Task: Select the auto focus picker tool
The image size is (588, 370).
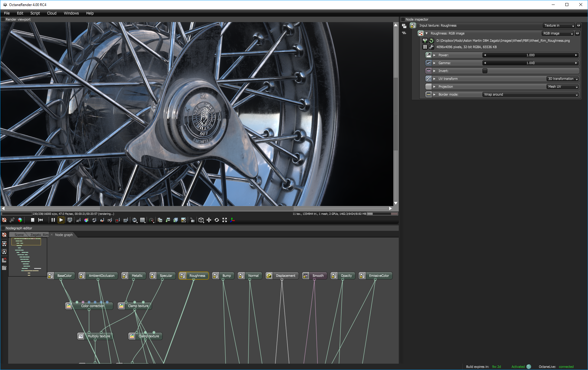Action: pos(78,220)
